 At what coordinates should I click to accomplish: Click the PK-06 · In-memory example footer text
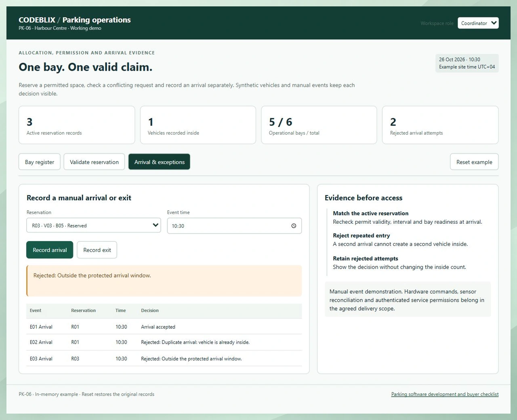[x=86, y=394]
